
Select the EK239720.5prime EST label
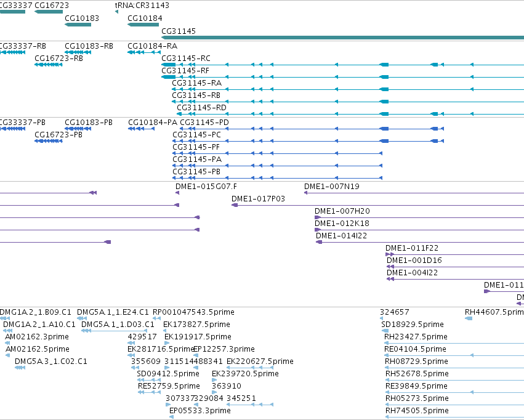click(x=245, y=374)
